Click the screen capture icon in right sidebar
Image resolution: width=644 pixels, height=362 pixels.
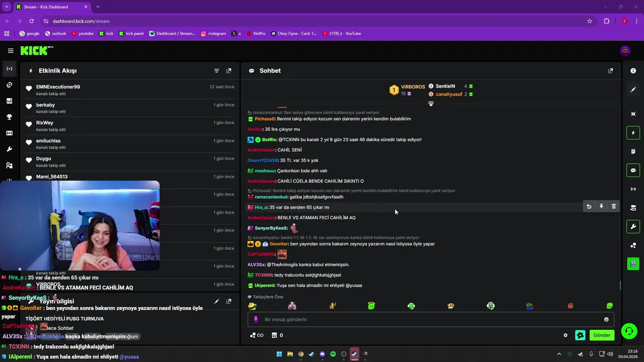pos(633,114)
